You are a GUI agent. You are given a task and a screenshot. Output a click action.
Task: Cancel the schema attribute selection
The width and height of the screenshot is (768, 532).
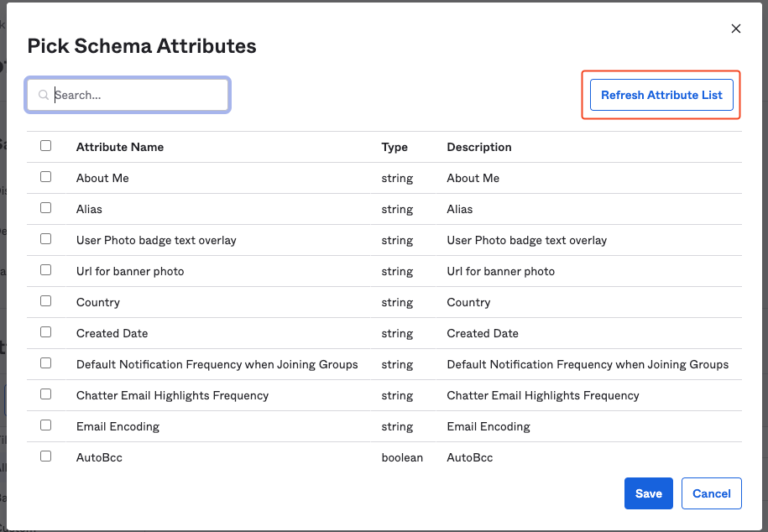point(711,493)
